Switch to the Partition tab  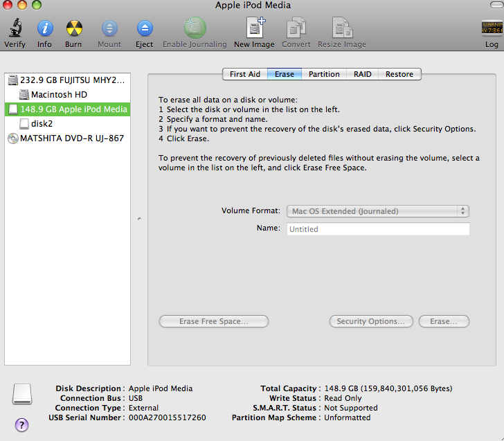point(324,74)
